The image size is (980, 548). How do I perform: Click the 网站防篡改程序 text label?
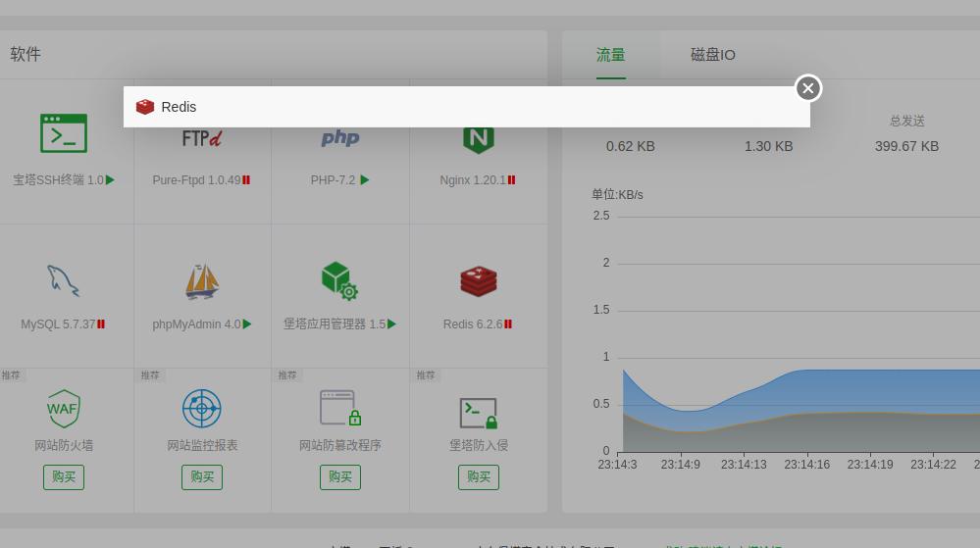[x=340, y=445]
